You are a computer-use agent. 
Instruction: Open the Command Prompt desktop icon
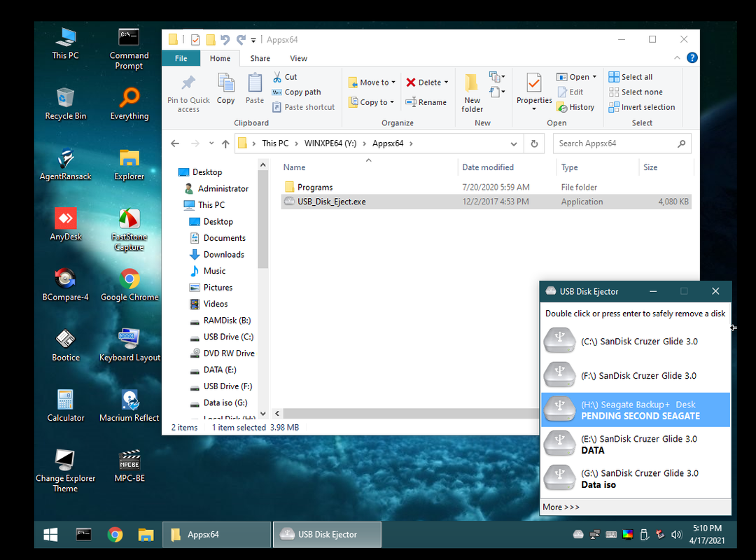pyautogui.click(x=129, y=49)
